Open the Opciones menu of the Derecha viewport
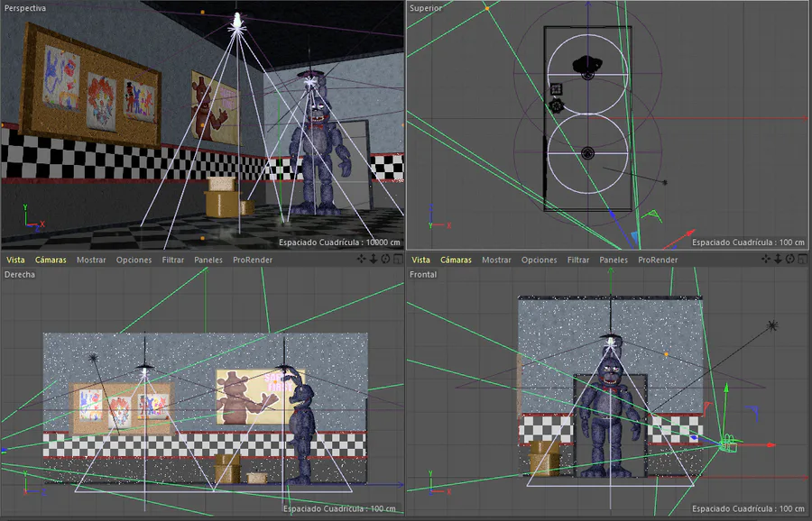This screenshot has height=521, width=812. point(134,260)
